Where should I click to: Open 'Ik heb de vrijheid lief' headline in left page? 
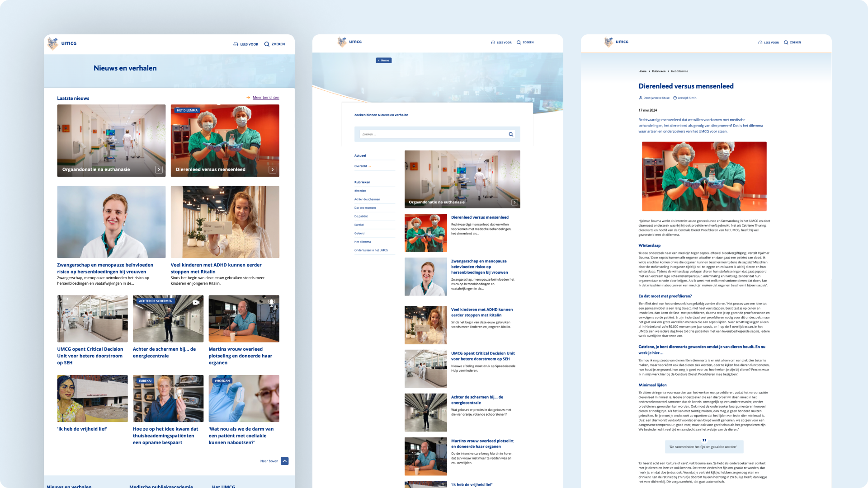pyautogui.click(x=82, y=429)
